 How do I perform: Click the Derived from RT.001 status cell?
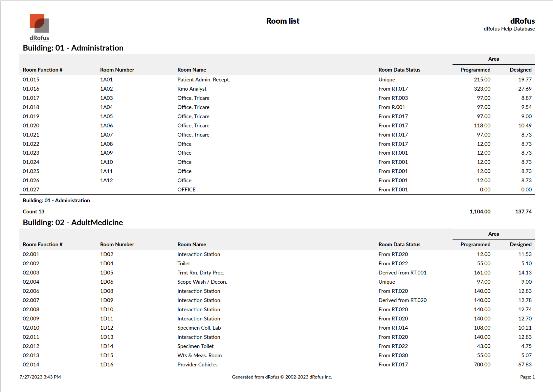(402, 272)
